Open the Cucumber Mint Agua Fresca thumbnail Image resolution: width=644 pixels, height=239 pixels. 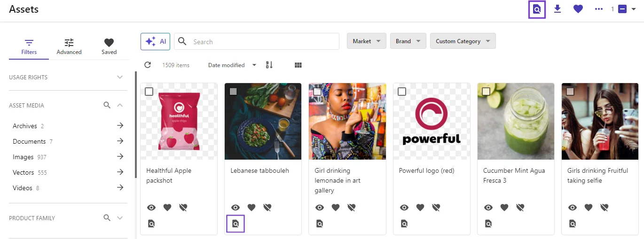[x=516, y=121]
